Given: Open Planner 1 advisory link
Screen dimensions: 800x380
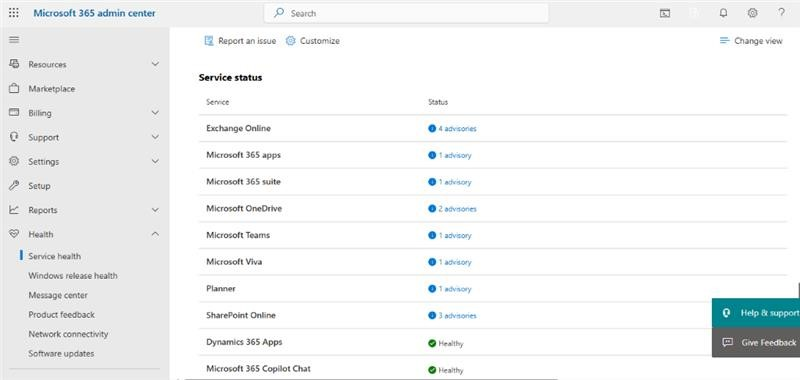Looking at the screenshot, I should coord(455,289).
